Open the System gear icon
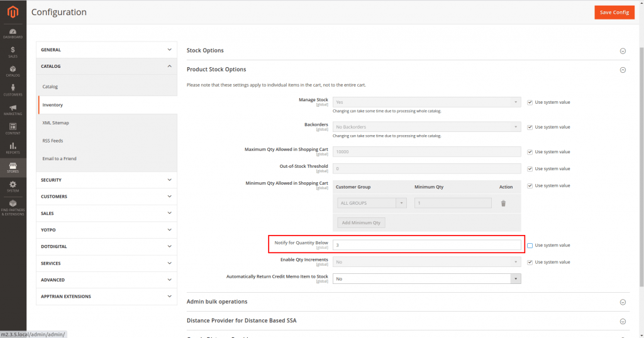 pos(13,186)
